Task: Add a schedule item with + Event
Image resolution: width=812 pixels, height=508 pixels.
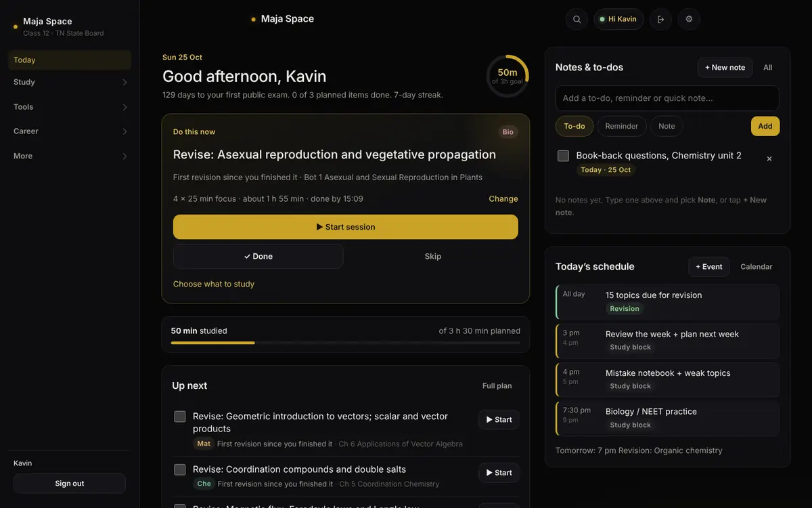Action: 709,267
